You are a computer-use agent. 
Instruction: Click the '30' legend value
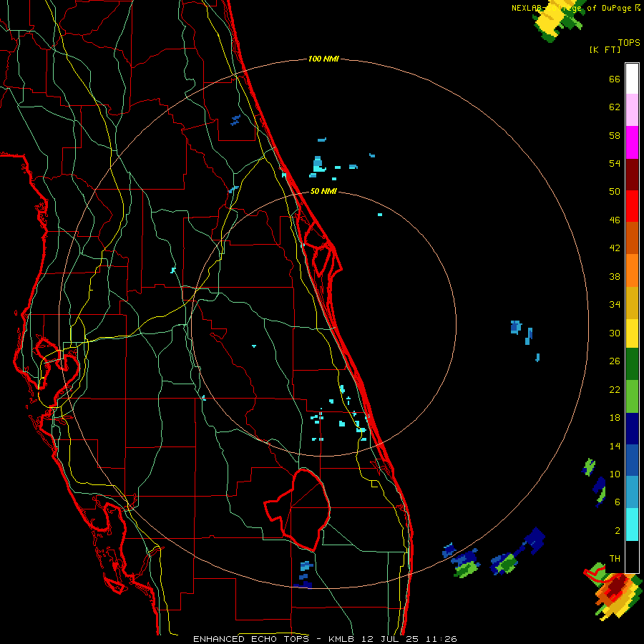pyautogui.click(x=615, y=333)
